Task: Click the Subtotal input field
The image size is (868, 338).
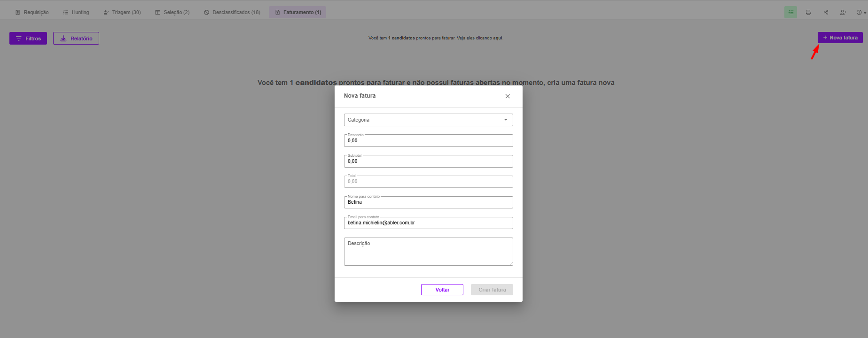Action: click(x=429, y=161)
